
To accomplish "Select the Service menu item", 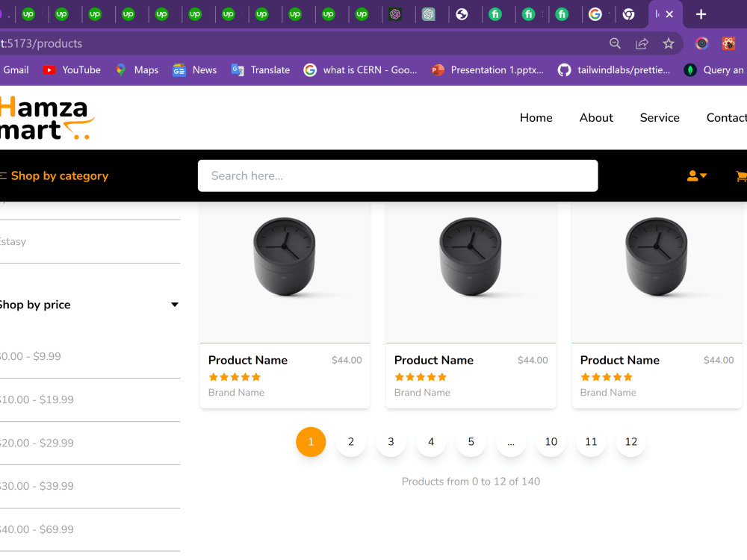I will tap(660, 117).
